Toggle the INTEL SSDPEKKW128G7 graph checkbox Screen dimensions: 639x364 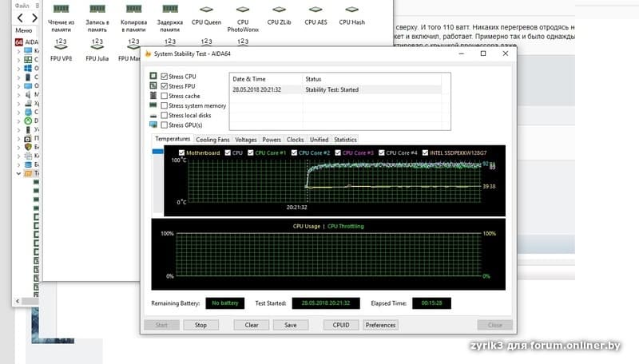tap(425, 152)
